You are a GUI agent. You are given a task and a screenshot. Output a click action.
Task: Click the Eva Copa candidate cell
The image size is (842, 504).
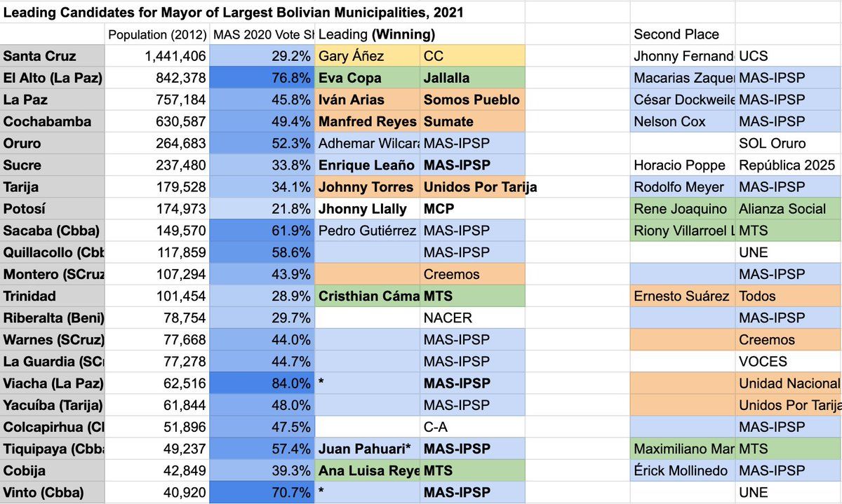(368, 78)
